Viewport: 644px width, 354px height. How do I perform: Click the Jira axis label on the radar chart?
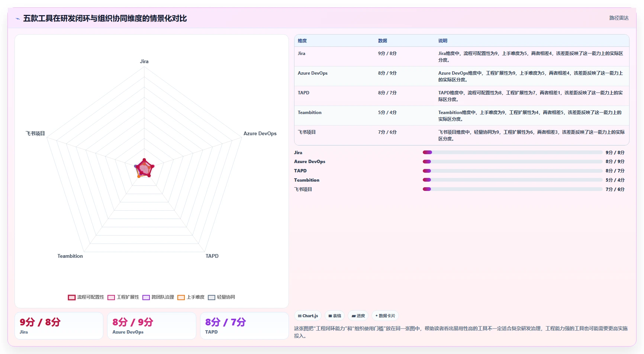click(x=144, y=62)
